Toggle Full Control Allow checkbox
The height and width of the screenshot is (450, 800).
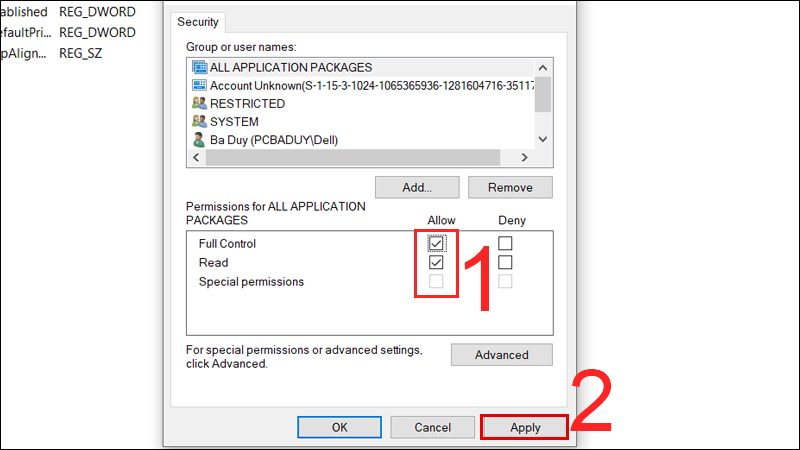436,243
